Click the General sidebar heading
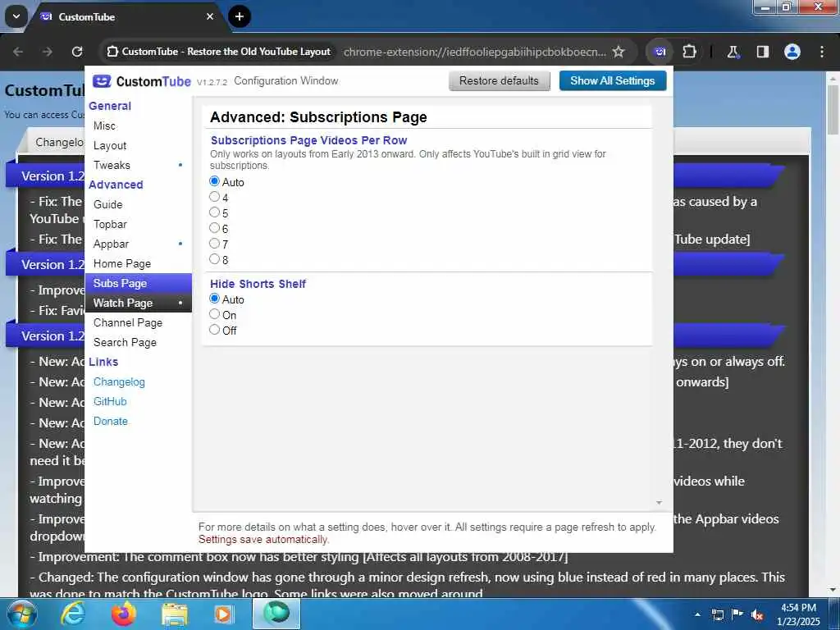The height and width of the screenshot is (630, 840). [x=110, y=106]
